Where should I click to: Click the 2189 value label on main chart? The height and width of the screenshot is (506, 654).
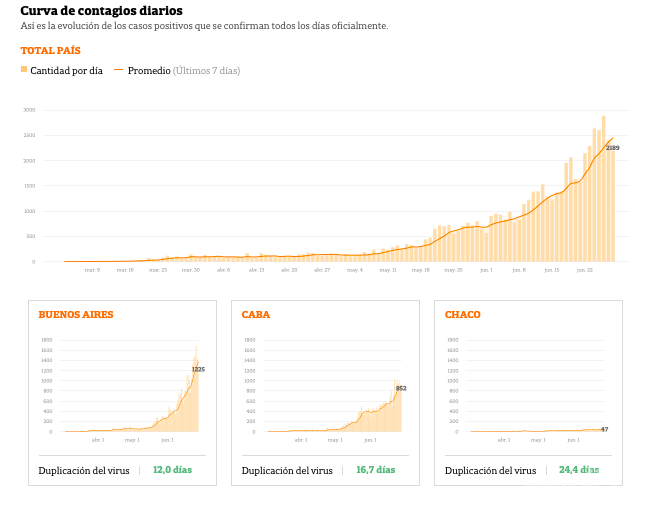[612, 148]
